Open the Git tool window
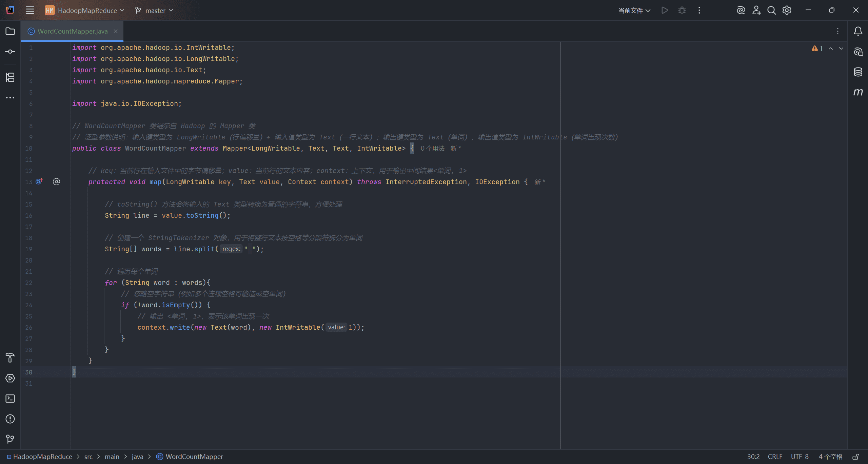 [x=10, y=439]
